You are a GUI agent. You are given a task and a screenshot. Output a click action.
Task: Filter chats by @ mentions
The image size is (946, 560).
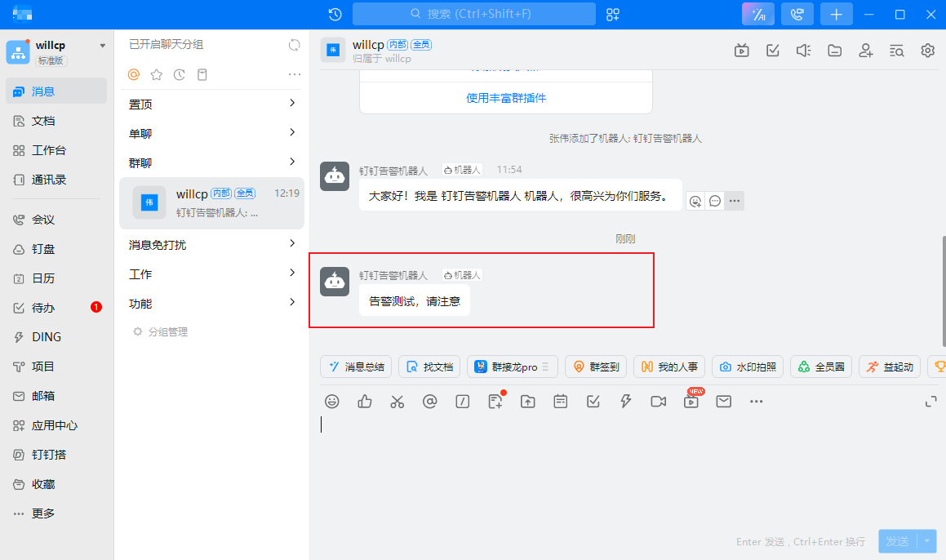[x=134, y=74]
